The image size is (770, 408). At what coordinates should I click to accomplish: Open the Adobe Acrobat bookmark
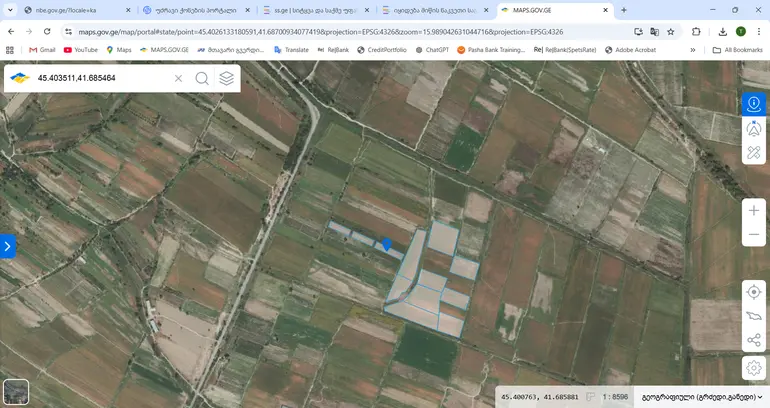[630, 50]
